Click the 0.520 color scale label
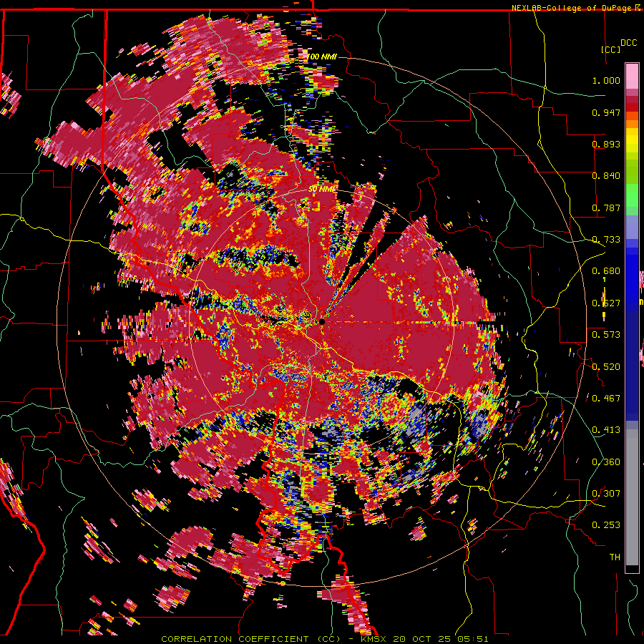Image resolution: width=644 pixels, height=644 pixels. (x=606, y=366)
